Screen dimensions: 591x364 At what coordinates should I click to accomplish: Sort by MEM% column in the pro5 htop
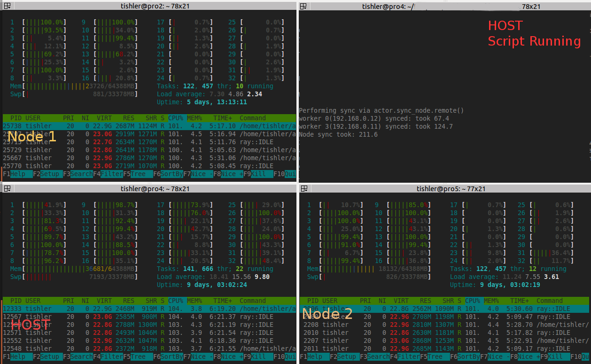tap(492, 301)
